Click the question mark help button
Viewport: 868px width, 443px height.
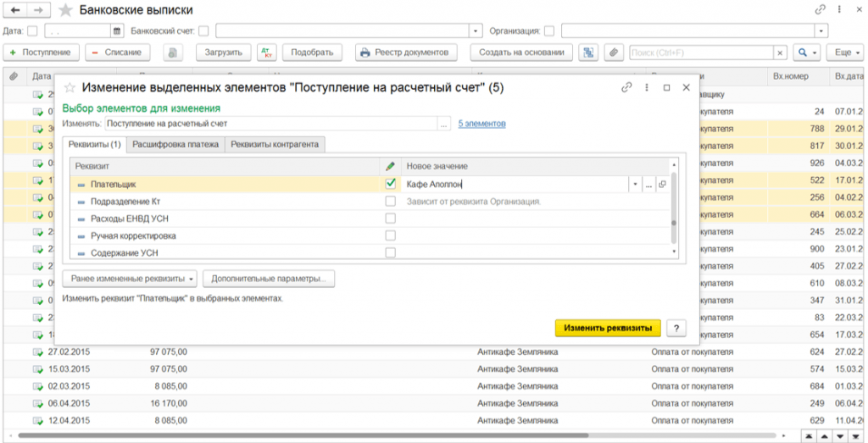(x=676, y=328)
